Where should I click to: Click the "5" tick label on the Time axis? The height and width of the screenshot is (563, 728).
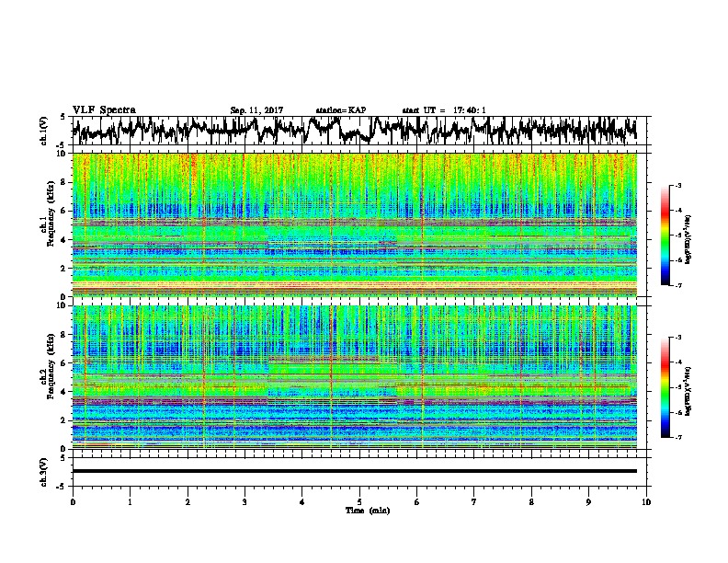(x=359, y=502)
